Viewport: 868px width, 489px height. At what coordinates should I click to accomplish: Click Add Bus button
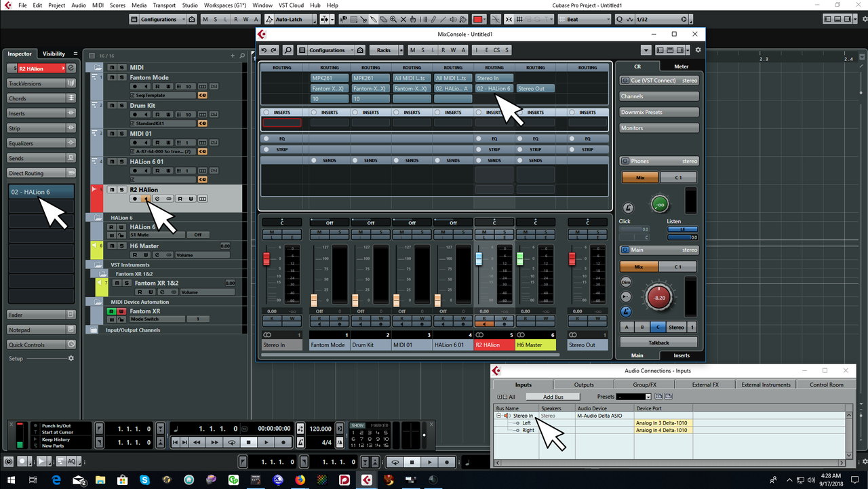[553, 397]
